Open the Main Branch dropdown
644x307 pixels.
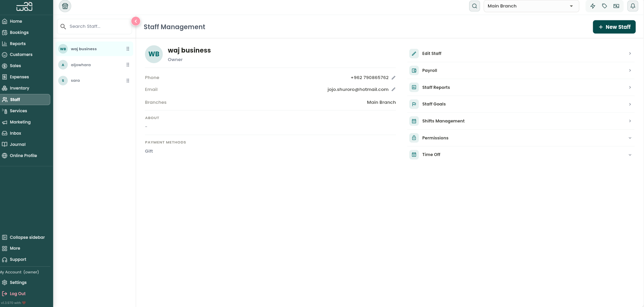coord(531,6)
